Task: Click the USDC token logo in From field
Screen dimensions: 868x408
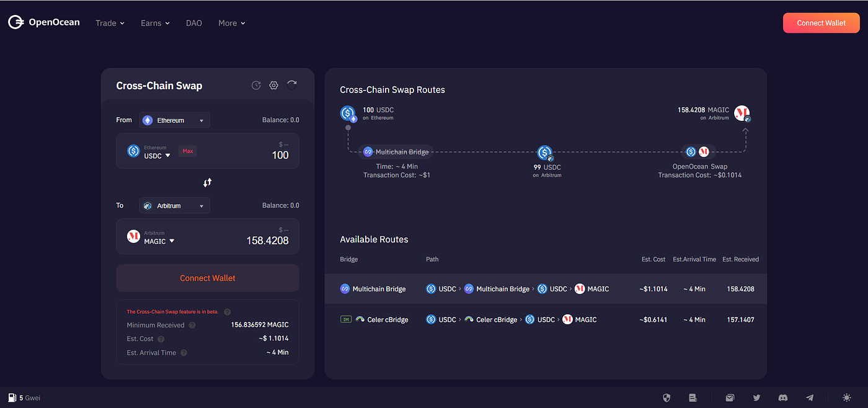Action: tap(133, 151)
